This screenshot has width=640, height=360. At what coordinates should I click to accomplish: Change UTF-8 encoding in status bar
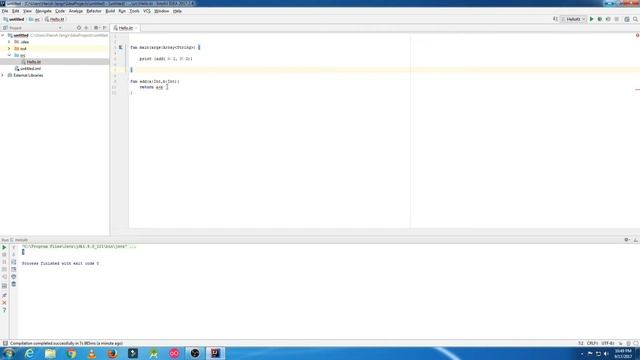(x=608, y=344)
